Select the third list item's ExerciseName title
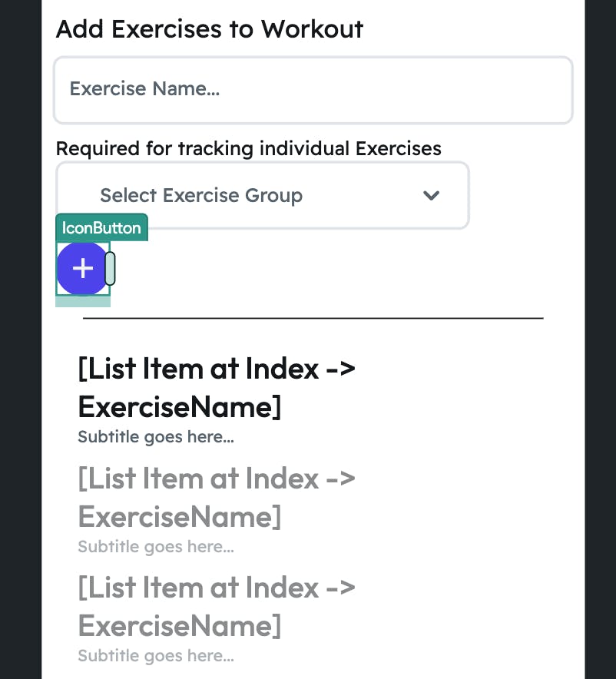The width and height of the screenshot is (616, 679). [x=217, y=606]
